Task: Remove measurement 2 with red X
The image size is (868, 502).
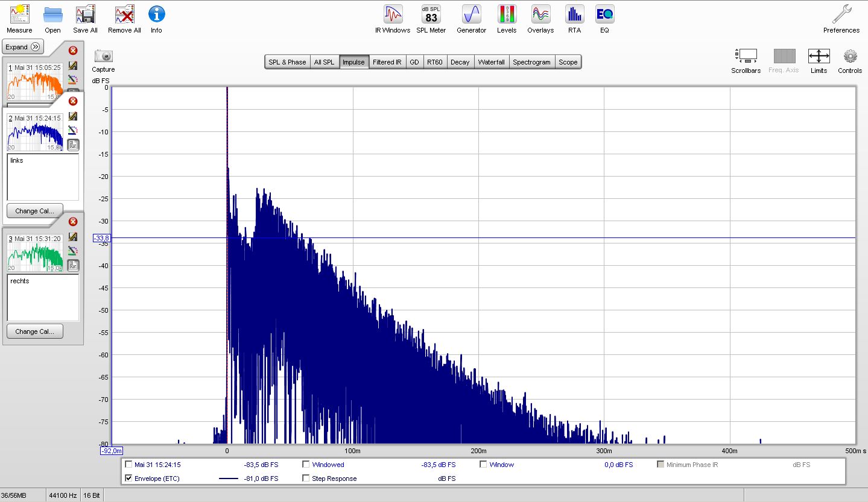Action: 73,101
